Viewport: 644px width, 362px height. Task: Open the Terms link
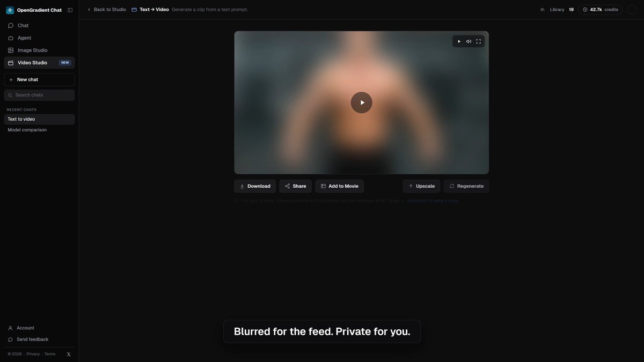coord(50,354)
